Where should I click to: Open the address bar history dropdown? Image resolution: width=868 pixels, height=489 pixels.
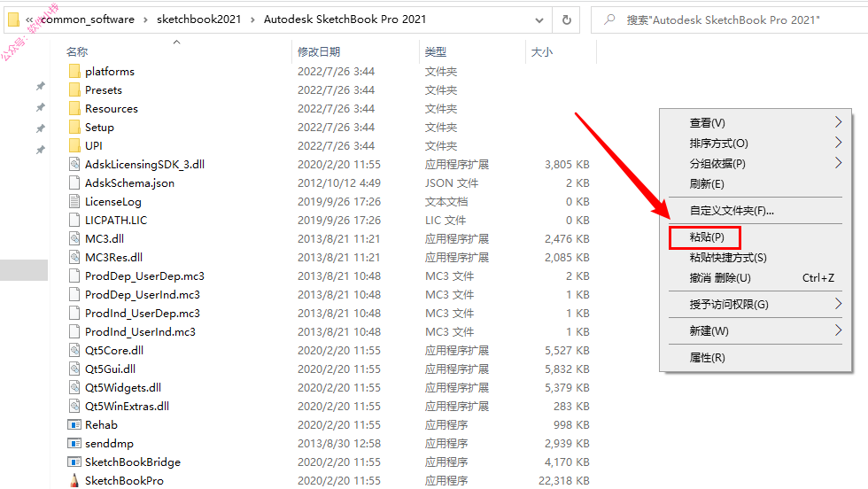point(539,20)
